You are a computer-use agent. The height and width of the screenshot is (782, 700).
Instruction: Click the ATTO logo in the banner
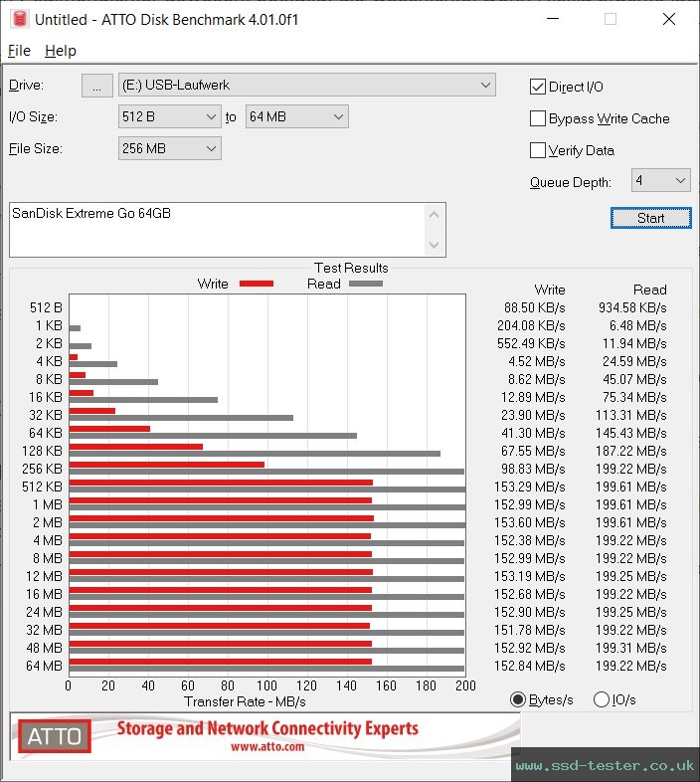[x=55, y=736]
